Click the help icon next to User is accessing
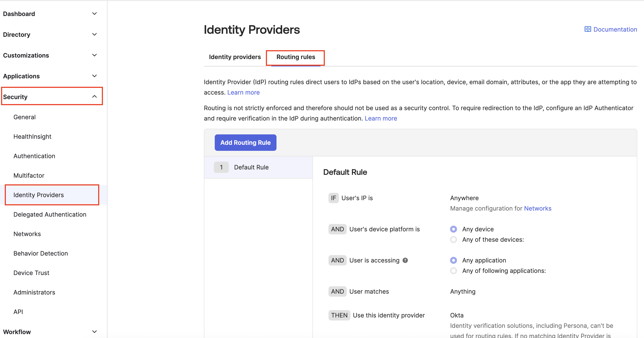 coord(405,260)
